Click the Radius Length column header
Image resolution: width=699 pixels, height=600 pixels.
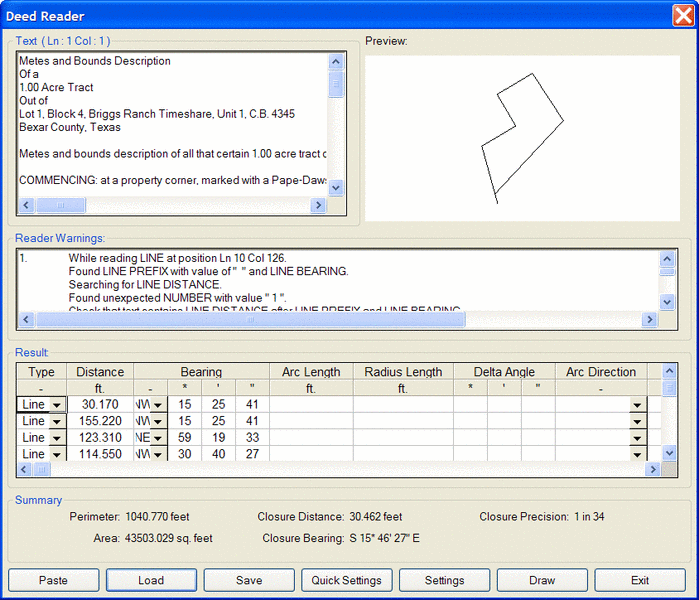pyautogui.click(x=403, y=372)
